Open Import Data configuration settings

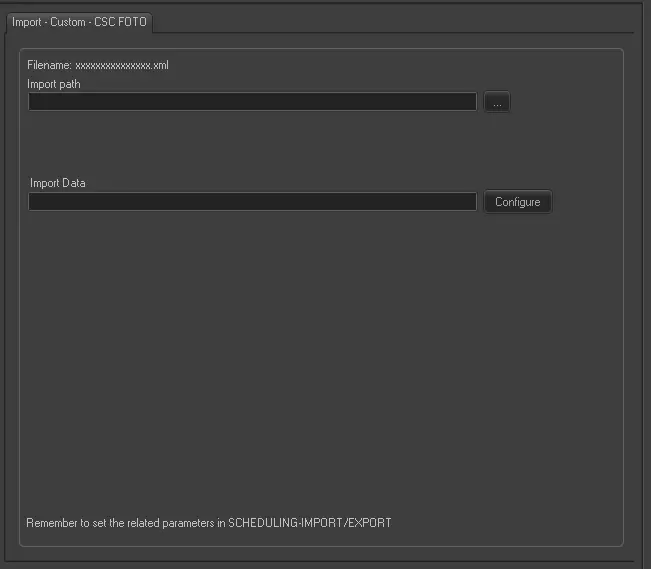[517, 202]
